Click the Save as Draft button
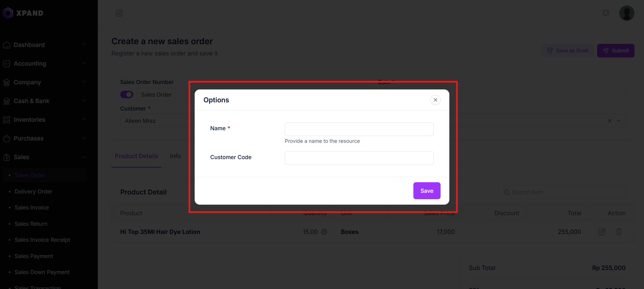The height and width of the screenshot is (289, 644). tap(568, 51)
